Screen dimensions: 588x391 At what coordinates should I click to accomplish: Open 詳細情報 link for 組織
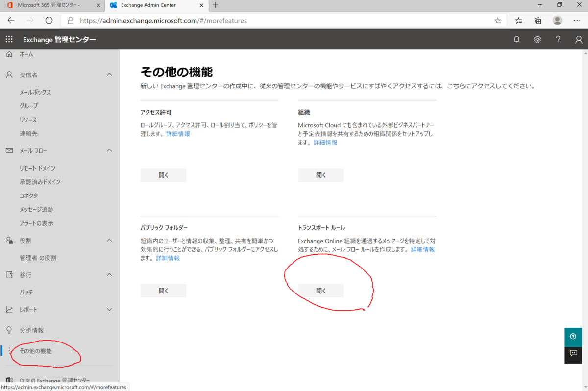click(325, 143)
